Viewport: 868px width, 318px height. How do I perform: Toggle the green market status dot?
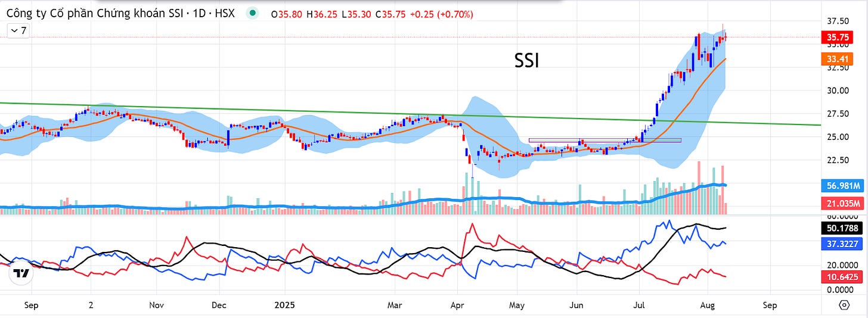(x=253, y=13)
